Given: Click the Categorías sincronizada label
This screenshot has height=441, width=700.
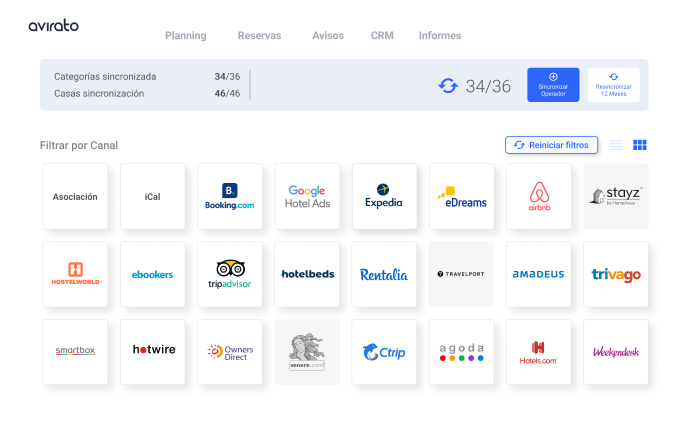Looking at the screenshot, I should coord(105,77).
